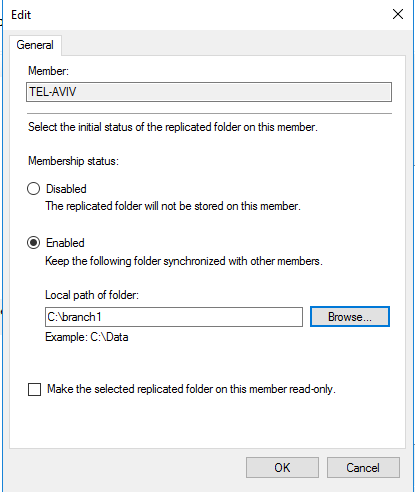Click the 'Member:' label
Image resolution: width=415 pixels, height=492 pixels.
[48, 71]
